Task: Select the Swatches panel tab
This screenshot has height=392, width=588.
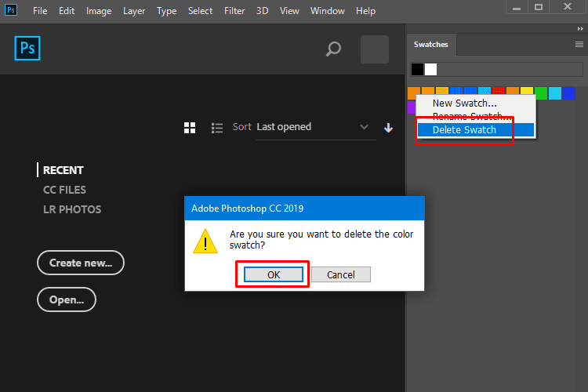Action: [x=431, y=44]
